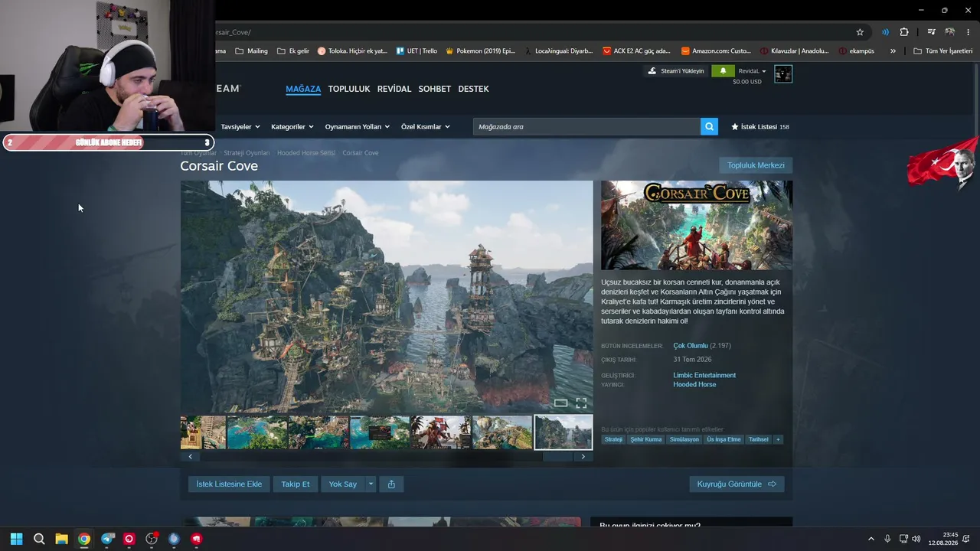Viewport: 980px width, 551px height.
Task: Open the Topluluk Merkezi button
Action: 756,165
